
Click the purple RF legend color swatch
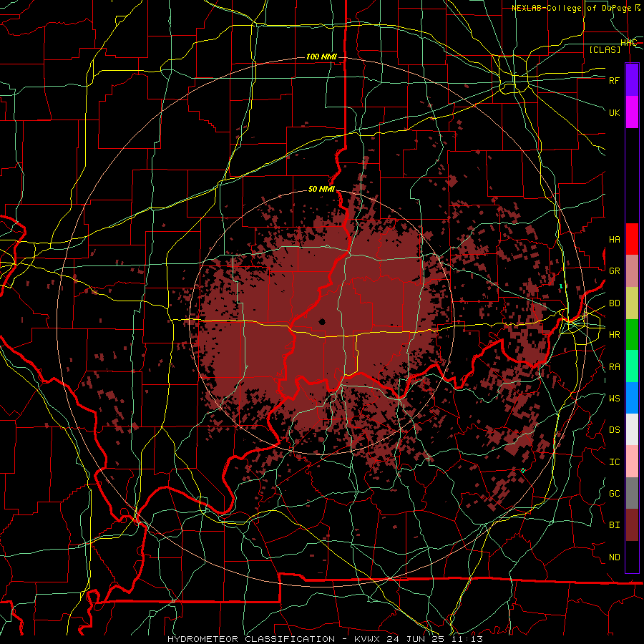point(632,80)
